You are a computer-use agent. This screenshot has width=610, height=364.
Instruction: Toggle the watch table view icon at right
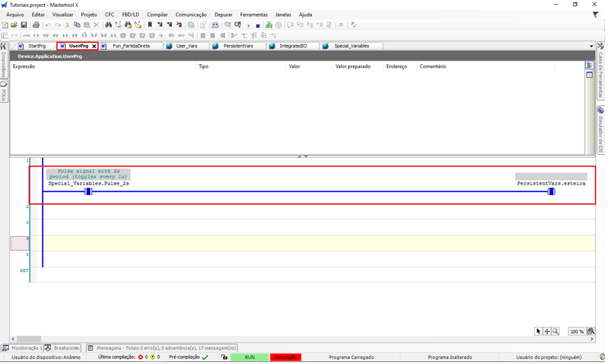point(589,66)
